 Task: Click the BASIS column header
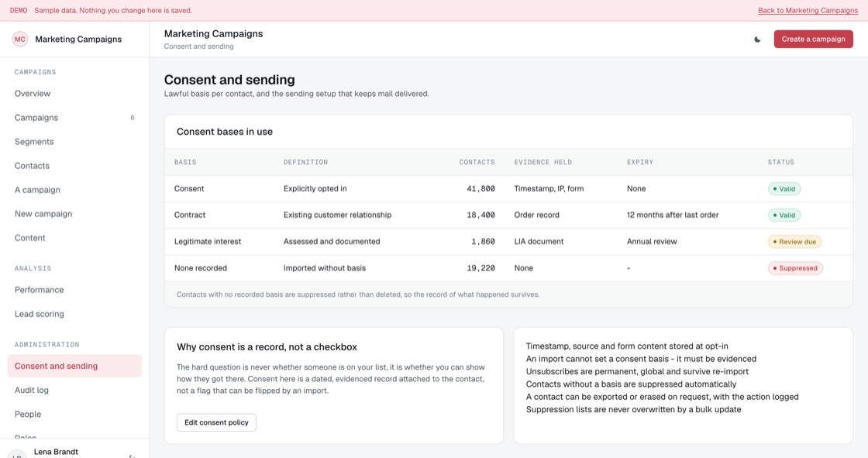(x=185, y=162)
